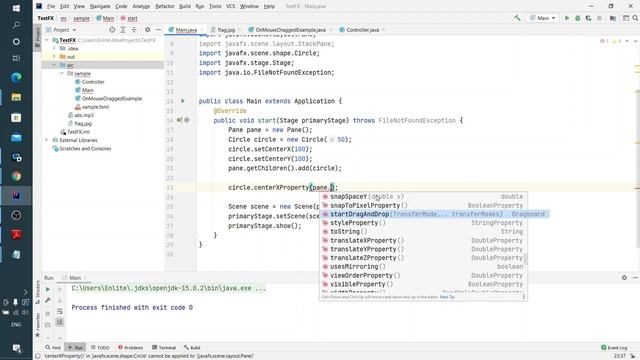Open the TODO tool window

100,348
